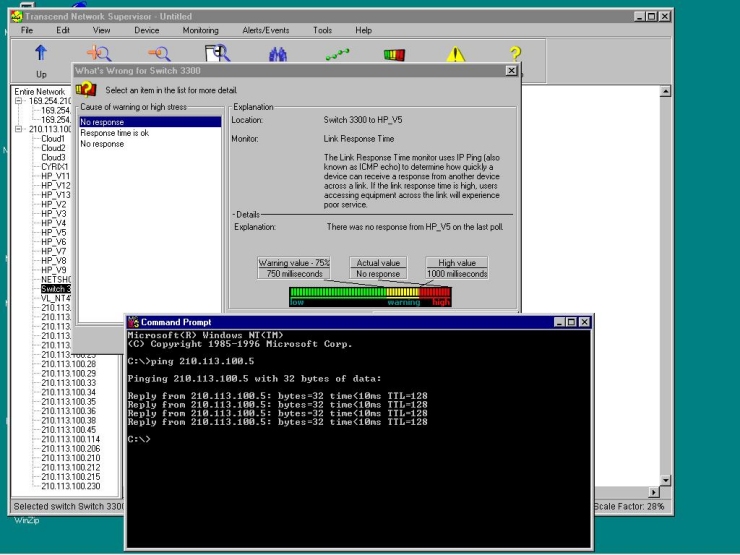Click main window horizontal scroll right arrow
Viewport: 740px width, 555px height.
[x=654, y=492]
